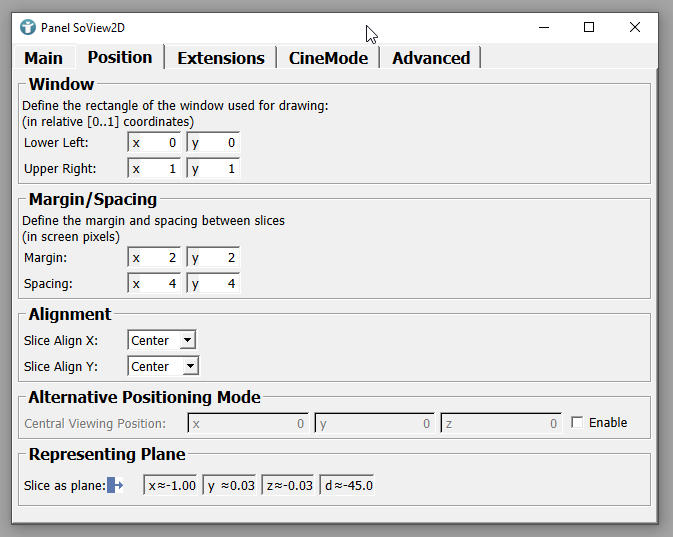Open the Slice Align Y dropdown
The width and height of the screenshot is (673, 537).
(163, 367)
